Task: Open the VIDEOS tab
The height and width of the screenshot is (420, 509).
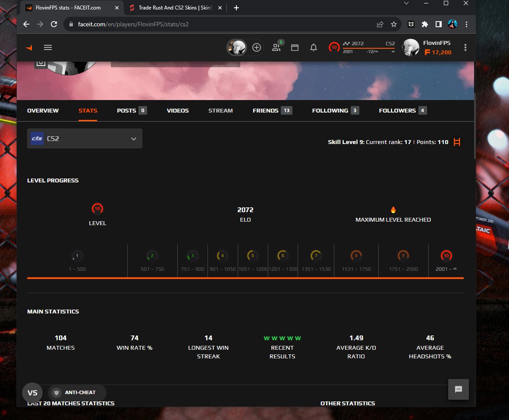Action: 178,111
